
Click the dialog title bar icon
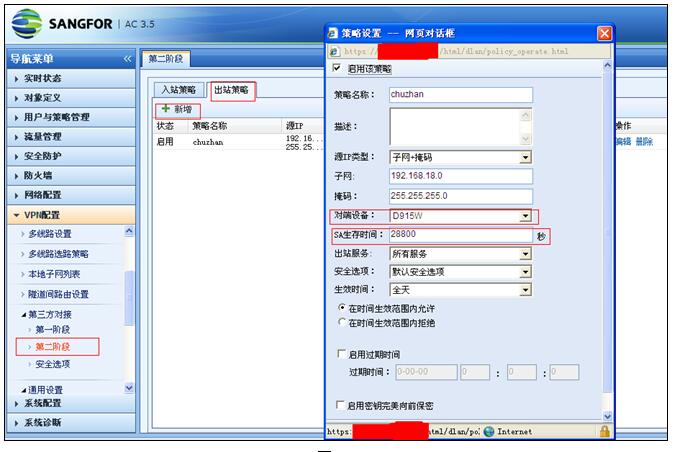pos(334,32)
